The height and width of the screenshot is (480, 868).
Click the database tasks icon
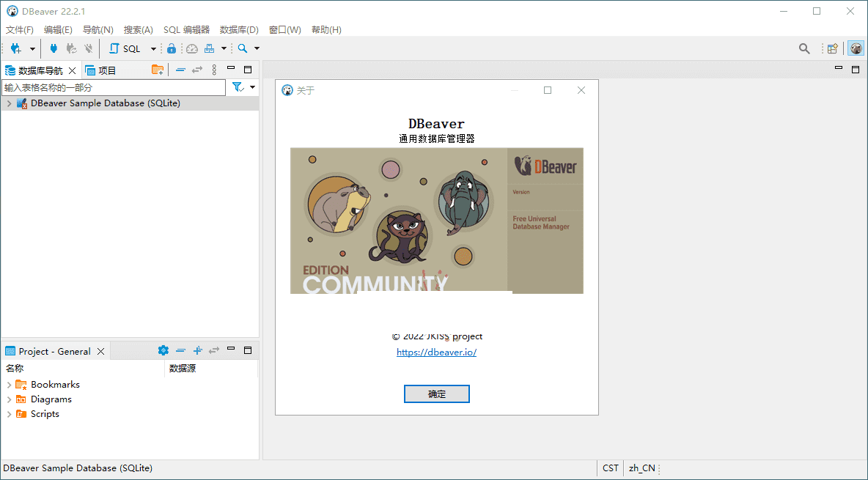(209, 48)
